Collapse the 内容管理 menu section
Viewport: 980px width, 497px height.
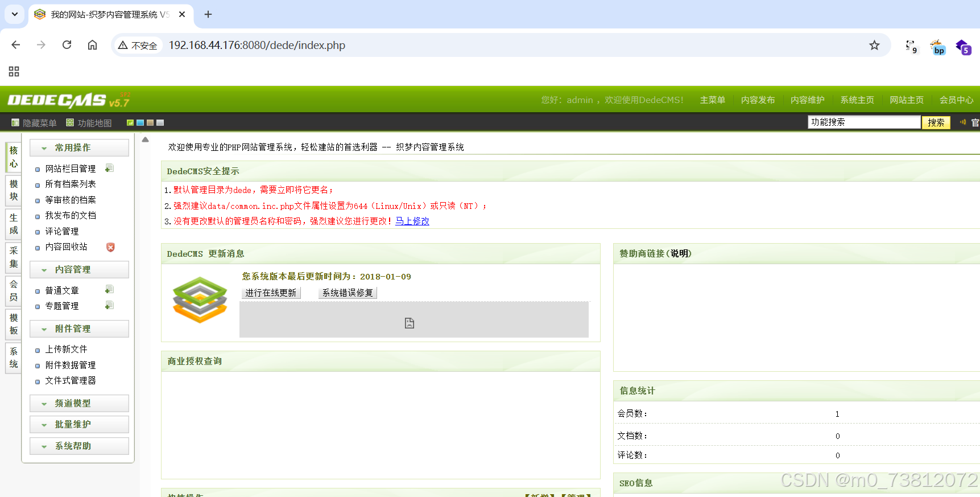coord(79,269)
